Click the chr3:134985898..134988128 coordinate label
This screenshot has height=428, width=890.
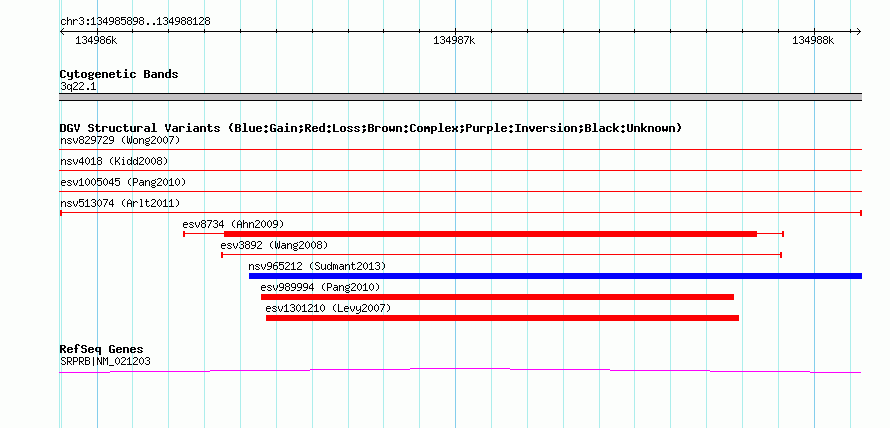[135, 22]
